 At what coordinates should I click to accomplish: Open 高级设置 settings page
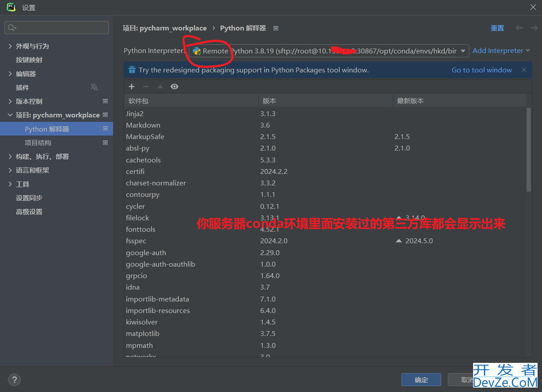[29, 211]
